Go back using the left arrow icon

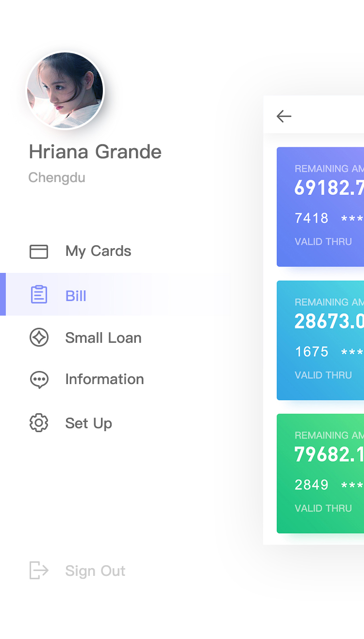pos(284,116)
